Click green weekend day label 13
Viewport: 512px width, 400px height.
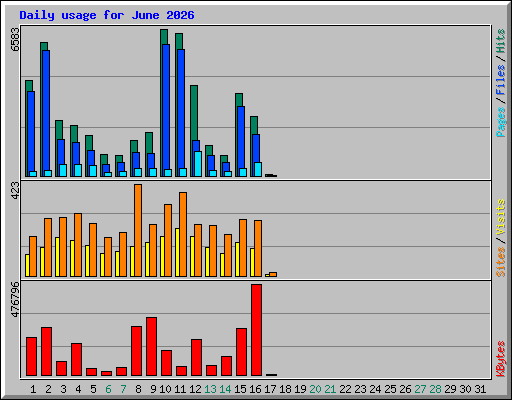[210, 389]
